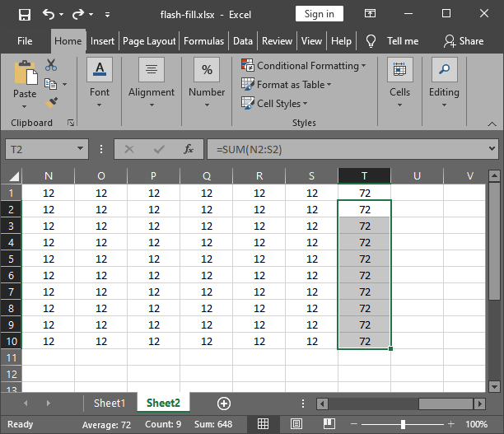
Task: Open the Copy dropdown arrow
Action: coord(64,84)
